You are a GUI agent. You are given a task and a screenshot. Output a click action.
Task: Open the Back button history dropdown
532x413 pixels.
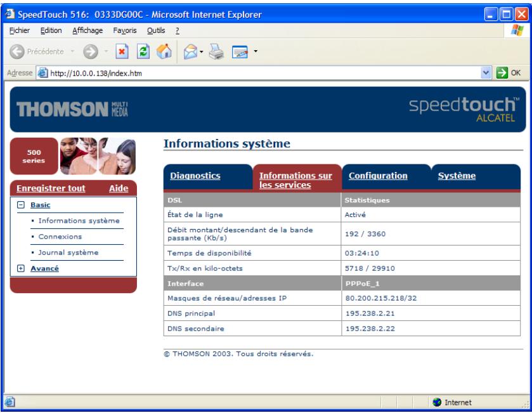coord(72,51)
